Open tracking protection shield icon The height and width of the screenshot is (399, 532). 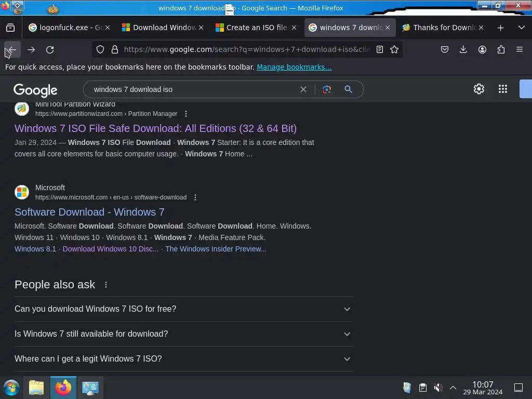tap(100, 49)
